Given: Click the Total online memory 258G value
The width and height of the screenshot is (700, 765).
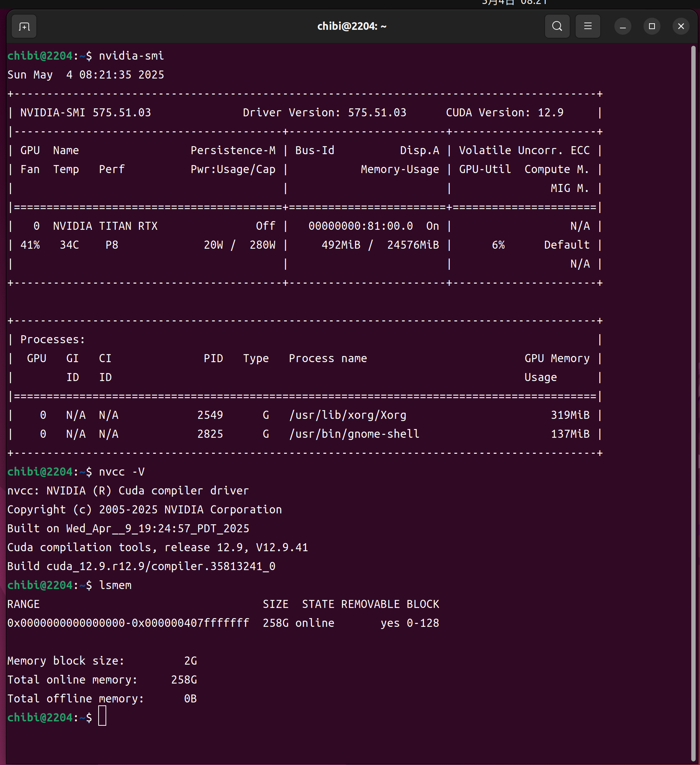Looking at the screenshot, I should [184, 680].
